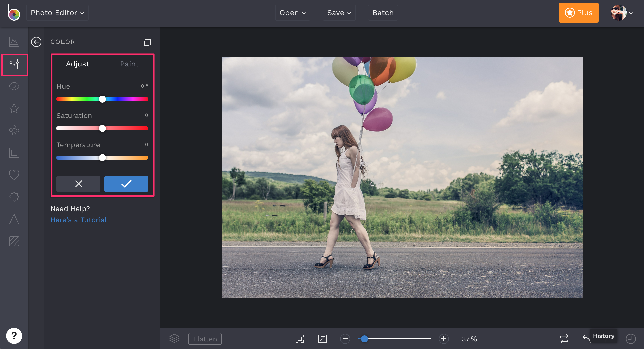Open the Here's a Tutorial link

click(x=79, y=220)
